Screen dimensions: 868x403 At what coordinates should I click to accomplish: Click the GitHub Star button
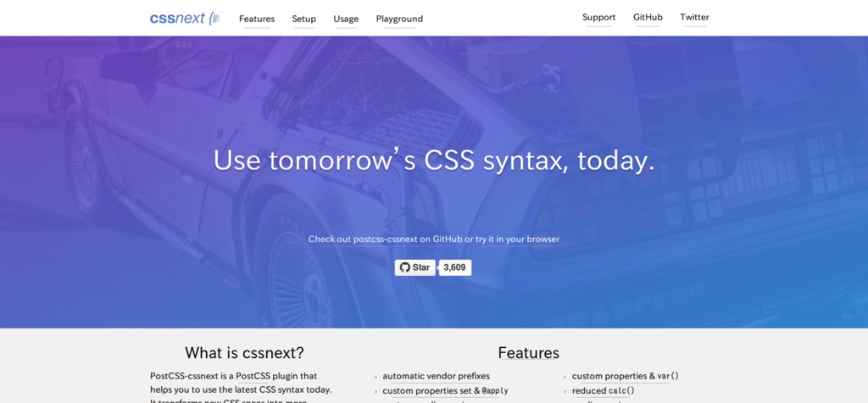tap(415, 268)
